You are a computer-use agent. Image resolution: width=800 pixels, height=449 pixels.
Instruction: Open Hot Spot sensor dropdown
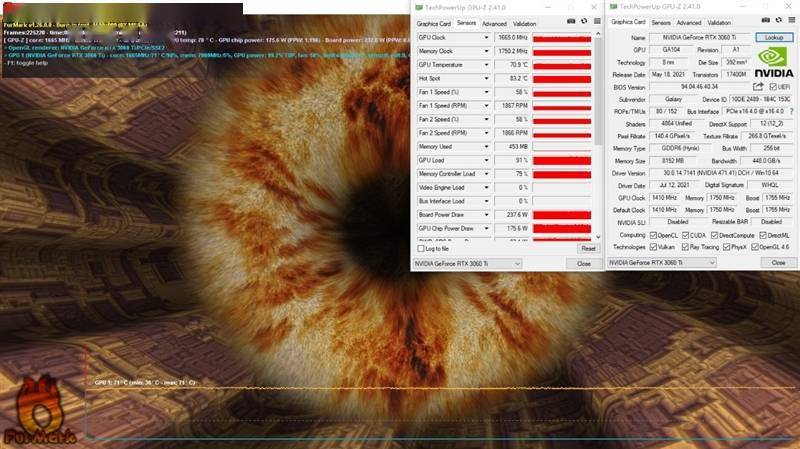[486, 79]
